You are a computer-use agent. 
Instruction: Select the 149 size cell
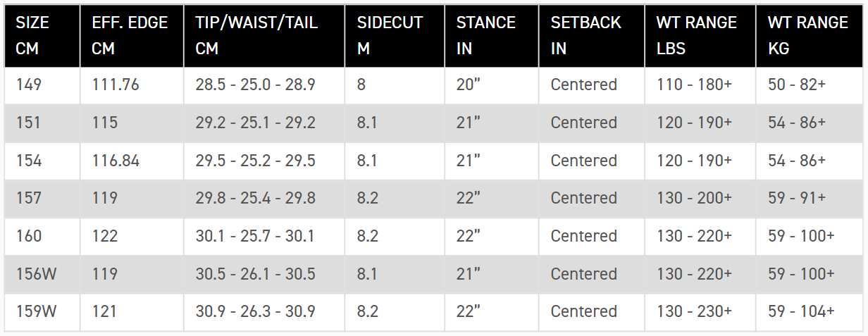tap(29, 85)
